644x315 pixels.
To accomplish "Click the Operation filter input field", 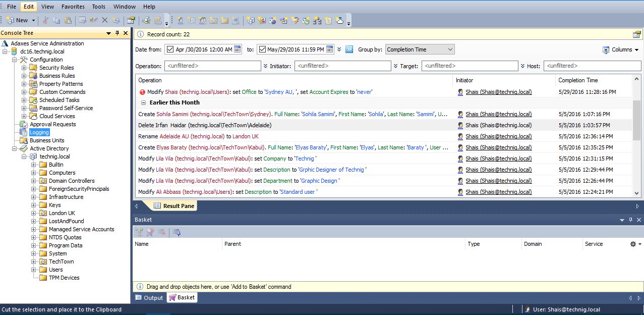I will click(x=213, y=66).
